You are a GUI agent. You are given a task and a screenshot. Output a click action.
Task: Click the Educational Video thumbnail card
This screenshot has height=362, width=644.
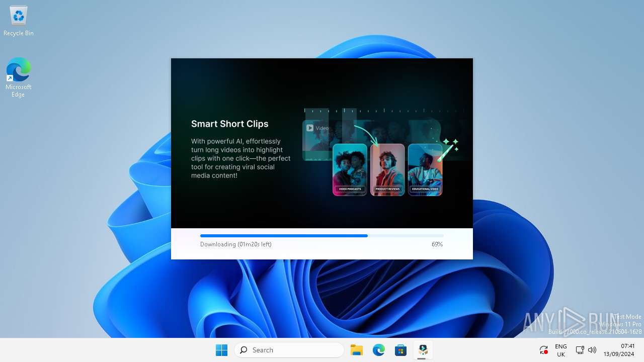pyautogui.click(x=425, y=169)
